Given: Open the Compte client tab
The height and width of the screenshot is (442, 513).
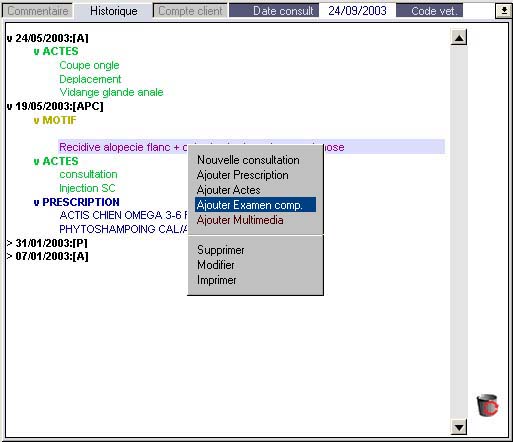Looking at the screenshot, I should pos(190,11).
